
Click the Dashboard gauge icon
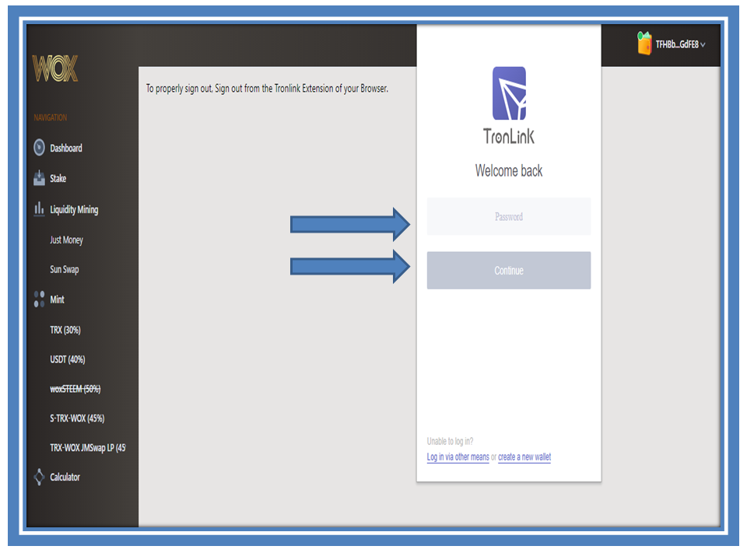[40, 148]
